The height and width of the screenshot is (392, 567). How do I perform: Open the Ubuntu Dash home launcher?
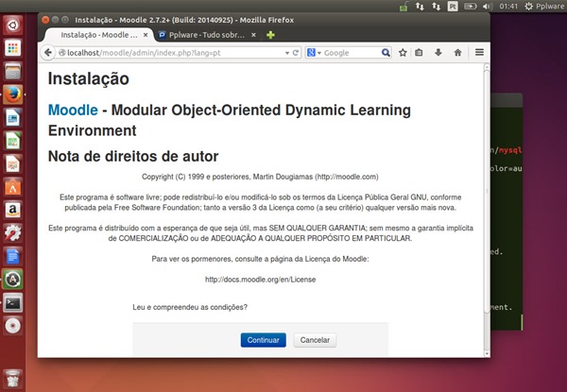[13, 25]
